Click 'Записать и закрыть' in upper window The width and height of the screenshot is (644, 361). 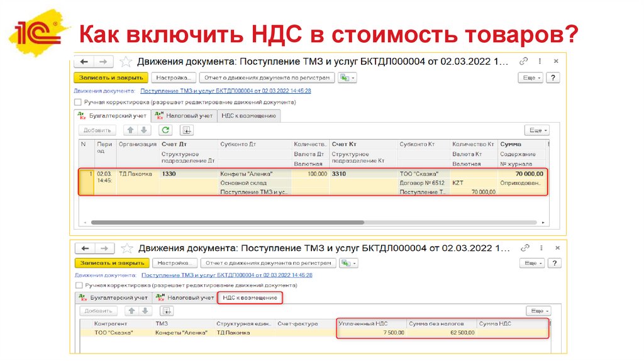(111, 77)
